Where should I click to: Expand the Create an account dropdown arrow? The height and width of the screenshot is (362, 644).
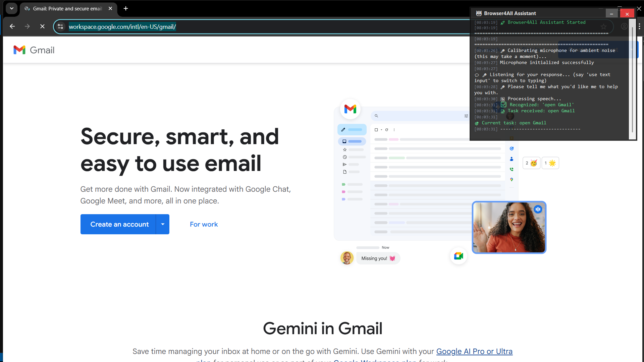click(x=163, y=224)
